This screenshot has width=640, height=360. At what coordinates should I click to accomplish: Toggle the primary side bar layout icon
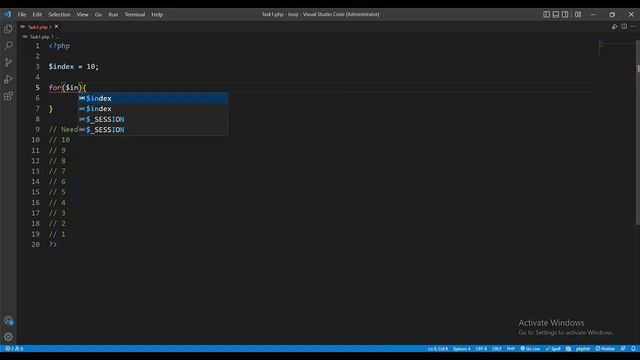coord(546,14)
